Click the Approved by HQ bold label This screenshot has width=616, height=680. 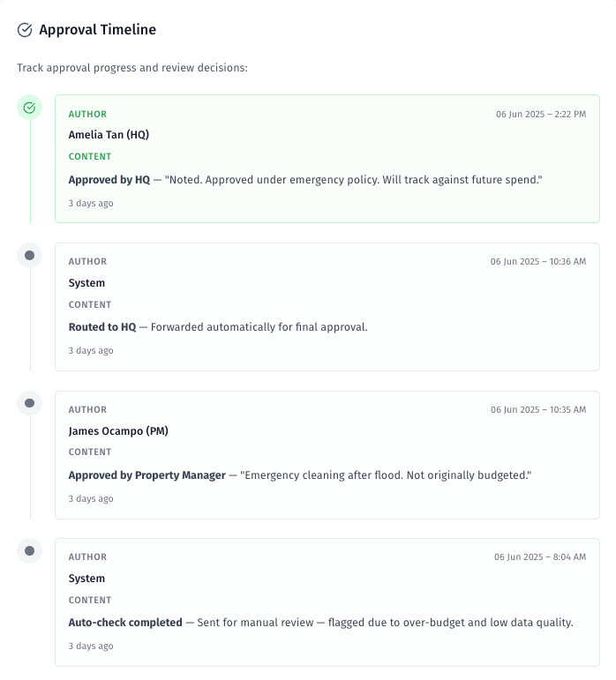pos(109,180)
